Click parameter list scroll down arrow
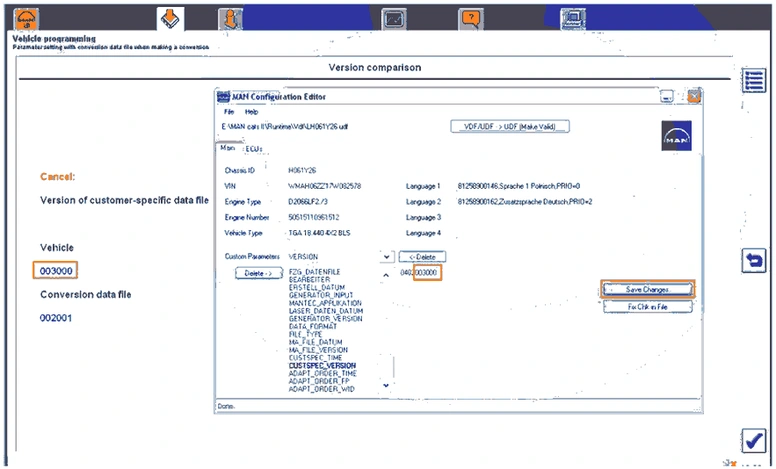The height and width of the screenshot is (469, 776). click(386, 385)
